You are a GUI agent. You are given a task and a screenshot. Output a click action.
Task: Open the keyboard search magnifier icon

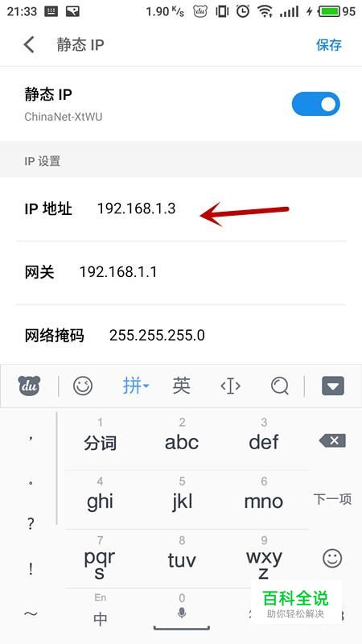click(280, 386)
